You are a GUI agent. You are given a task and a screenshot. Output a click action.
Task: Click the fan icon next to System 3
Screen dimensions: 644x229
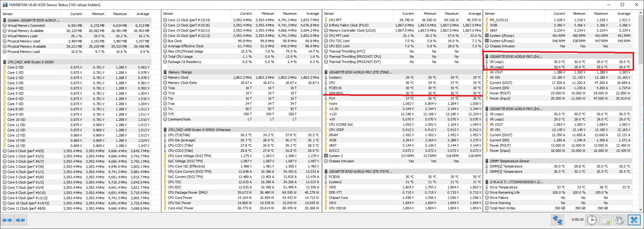326,156
